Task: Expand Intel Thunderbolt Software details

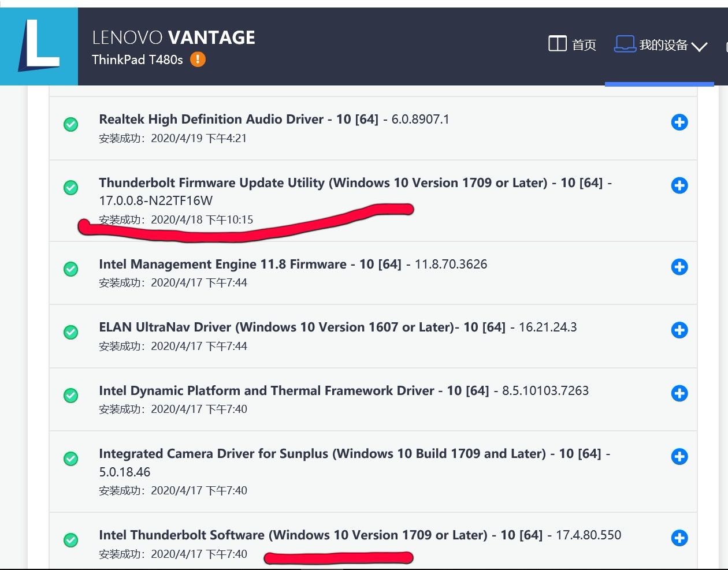Action: click(679, 538)
